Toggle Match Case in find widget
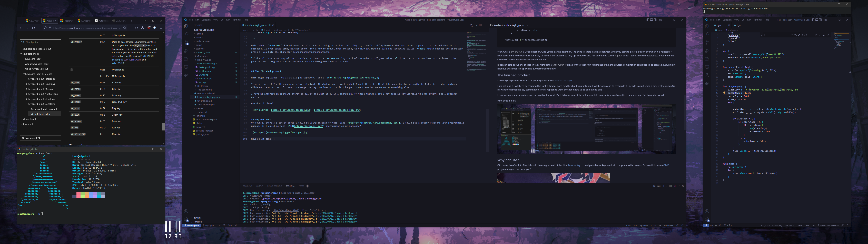 point(792,35)
